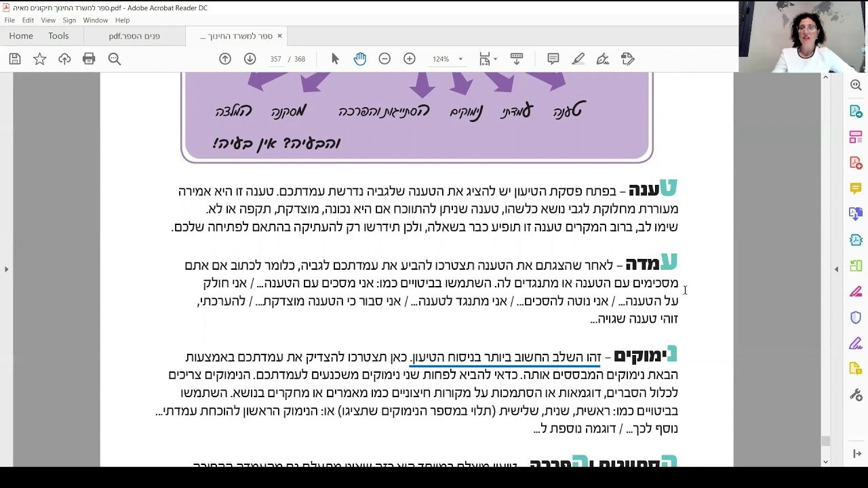Click the vertical scrollbar thumb of the document
Screen dimensions: 868x488
(825, 441)
